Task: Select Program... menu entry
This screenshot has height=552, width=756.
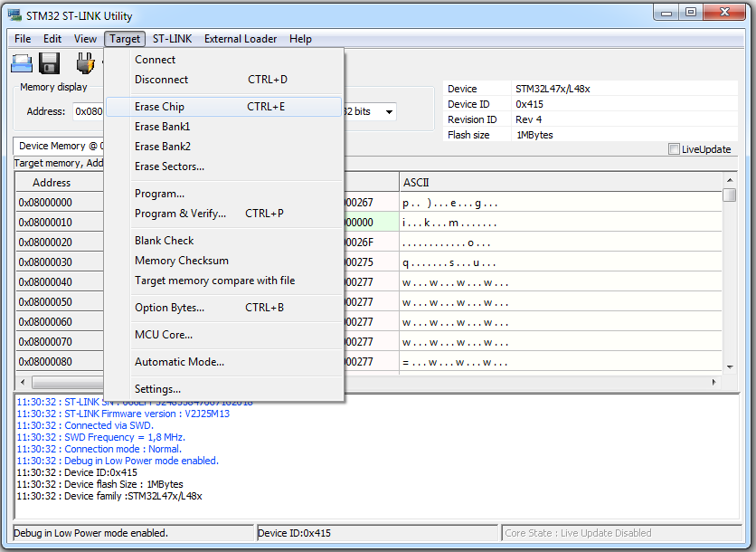Action: 223,194
